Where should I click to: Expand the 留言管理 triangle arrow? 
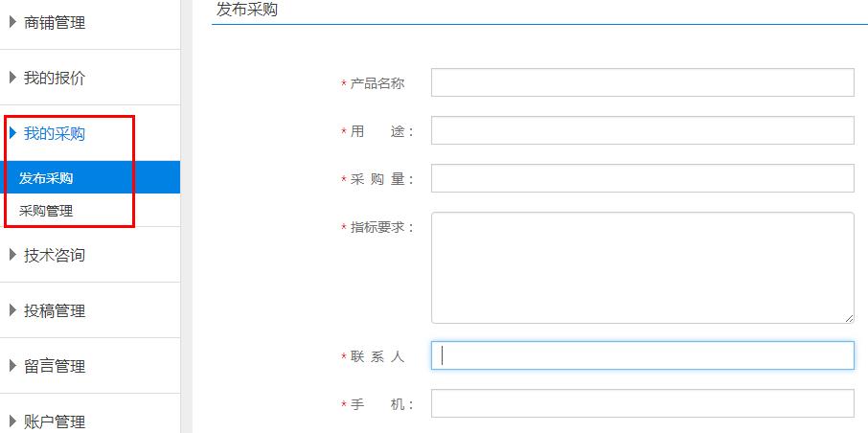pos(13,366)
